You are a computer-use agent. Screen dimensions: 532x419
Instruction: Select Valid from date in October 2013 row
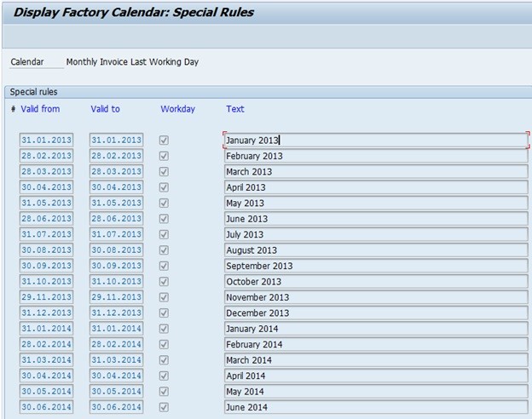point(47,281)
